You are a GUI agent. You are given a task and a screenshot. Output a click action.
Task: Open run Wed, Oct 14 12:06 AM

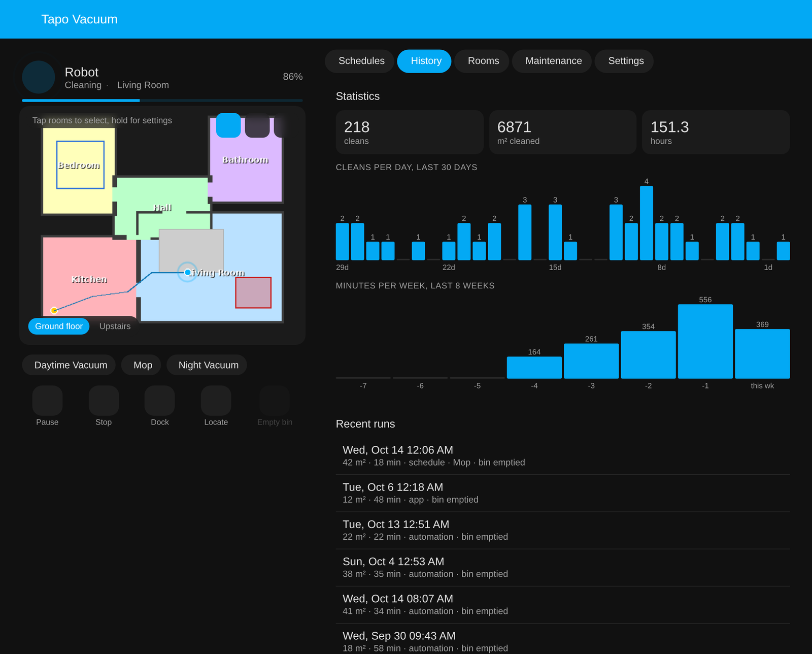(x=563, y=456)
